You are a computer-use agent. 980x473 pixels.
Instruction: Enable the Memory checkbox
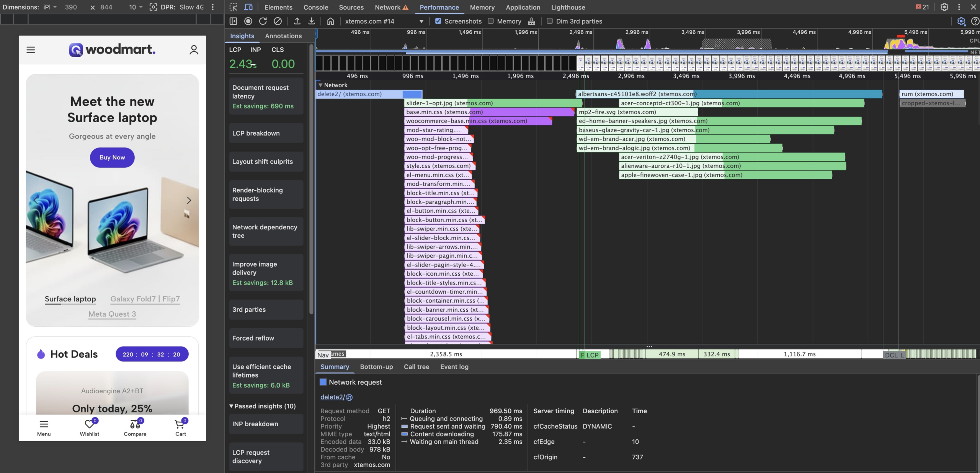[491, 21]
